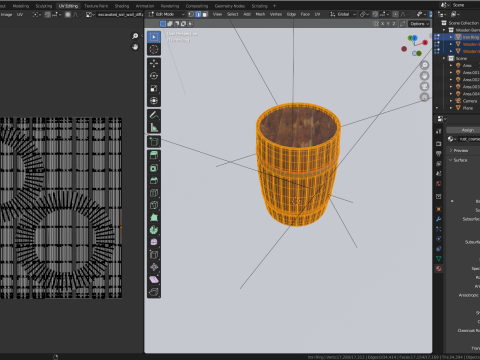Open the Modifiers wrench properties tab
480x360 pixels.
(x=439, y=219)
